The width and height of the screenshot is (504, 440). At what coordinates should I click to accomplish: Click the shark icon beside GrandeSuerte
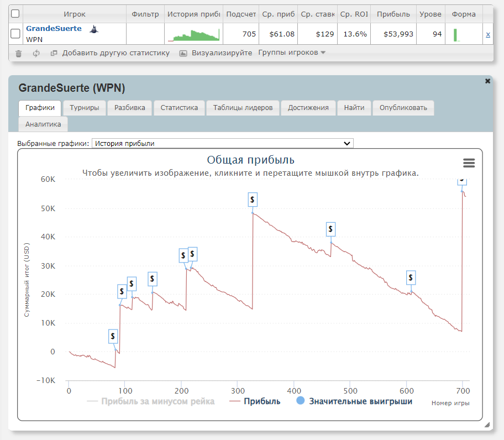95,29
